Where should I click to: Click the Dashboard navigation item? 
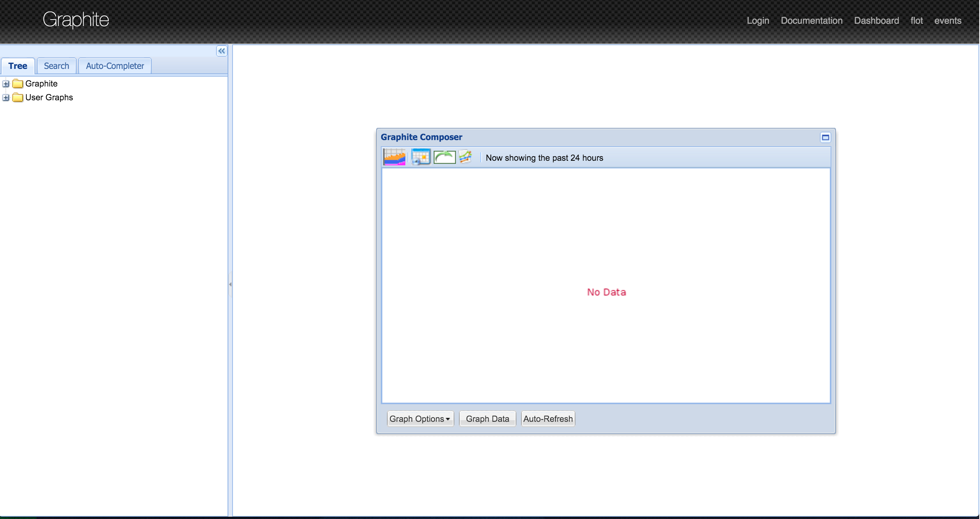tap(877, 20)
